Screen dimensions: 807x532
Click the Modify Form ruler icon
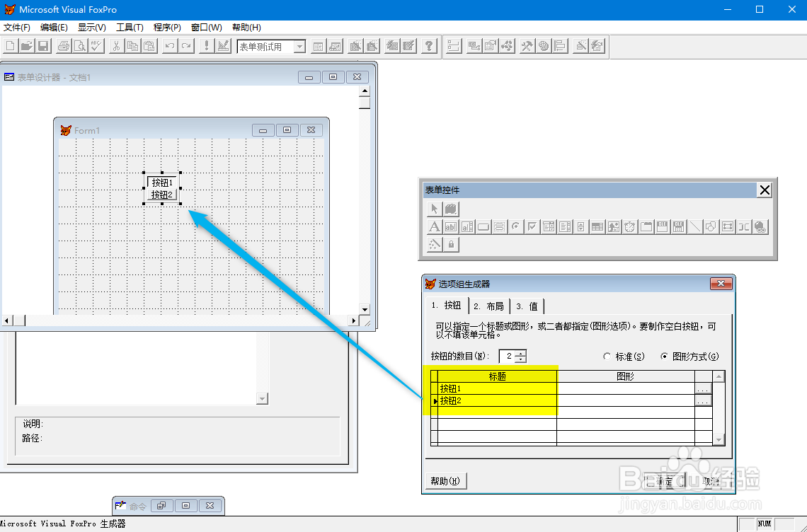[x=223, y=46]
